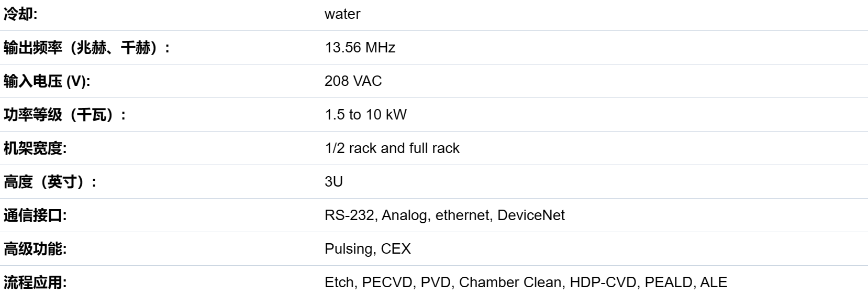Click the 功率等级 (千瓦) label
The height and width of the screenshot is (304, 868).
point(64,115)
